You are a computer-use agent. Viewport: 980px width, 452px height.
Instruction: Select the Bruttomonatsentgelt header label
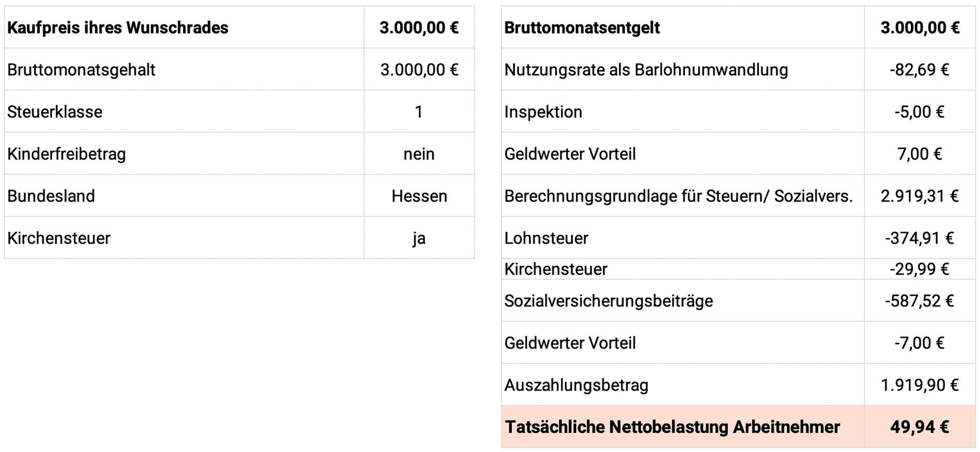click(582, 27)
